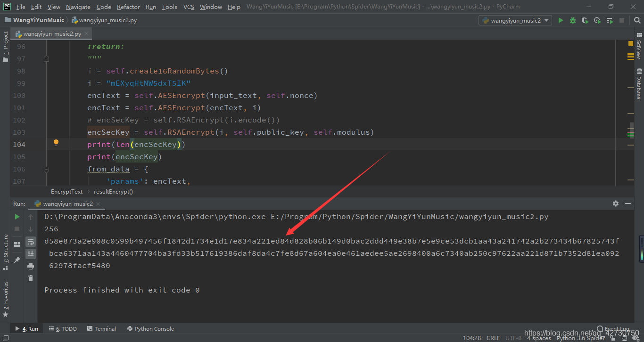Viewport: 644px width, 342px height.
Task: Open the Python Console tool window
Action: pos(150,329)
